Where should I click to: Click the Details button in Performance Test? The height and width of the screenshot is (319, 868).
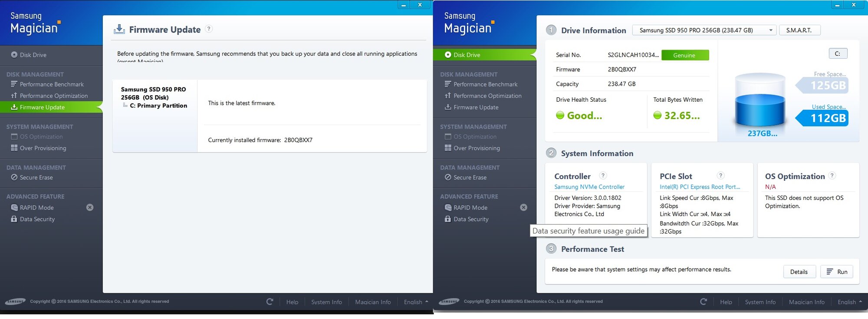point(799,272)
